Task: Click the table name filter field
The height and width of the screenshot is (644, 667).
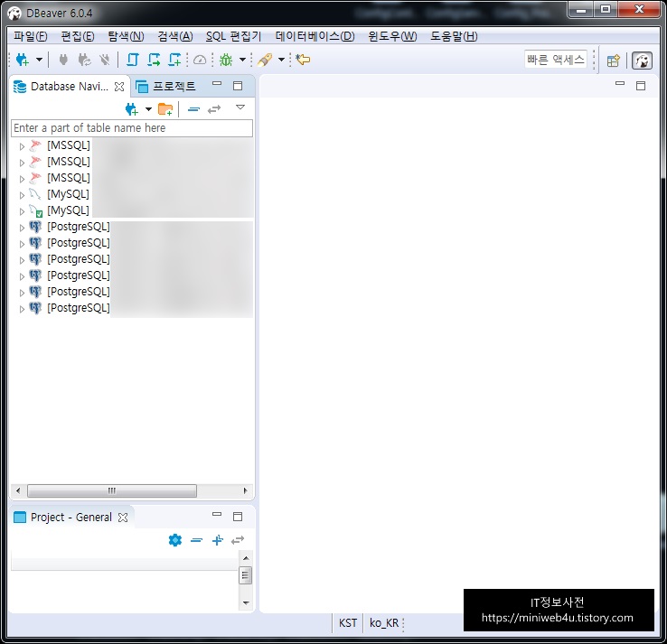Action: (x=132, y=128)
